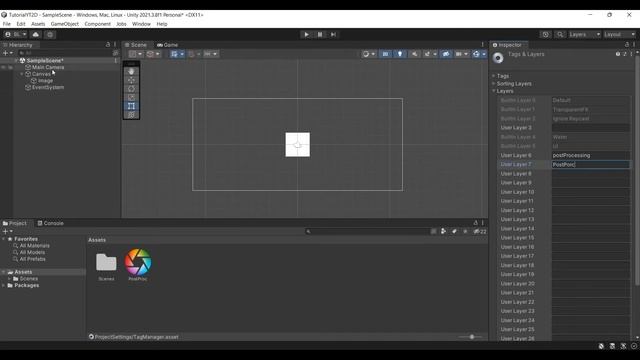Open Unity Cloud button in toolbar
Screen dimensions: 640x360
[x=36, y=35]
